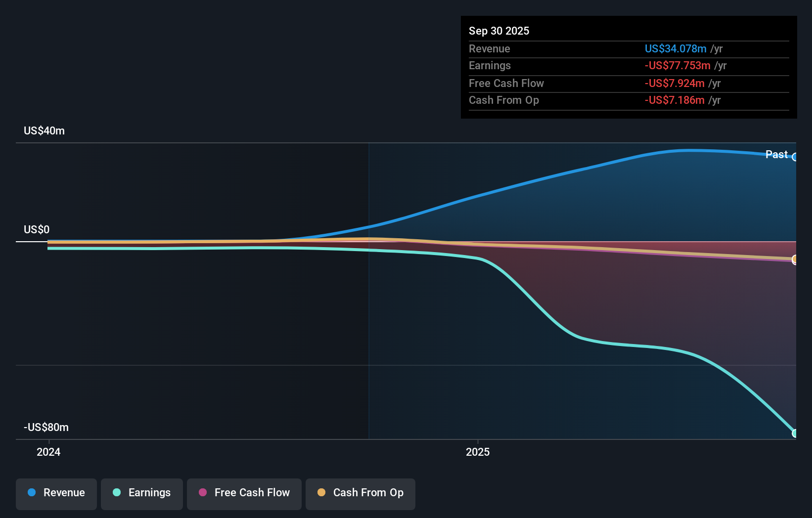Select the 2024 axis label
The height and width of the screenshot is (518, 812).
point(48,451)
